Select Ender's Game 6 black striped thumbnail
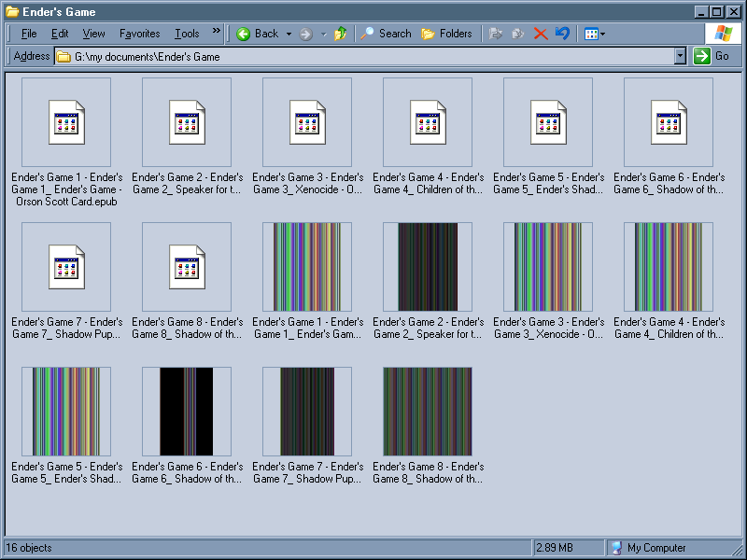 point(187,412)
